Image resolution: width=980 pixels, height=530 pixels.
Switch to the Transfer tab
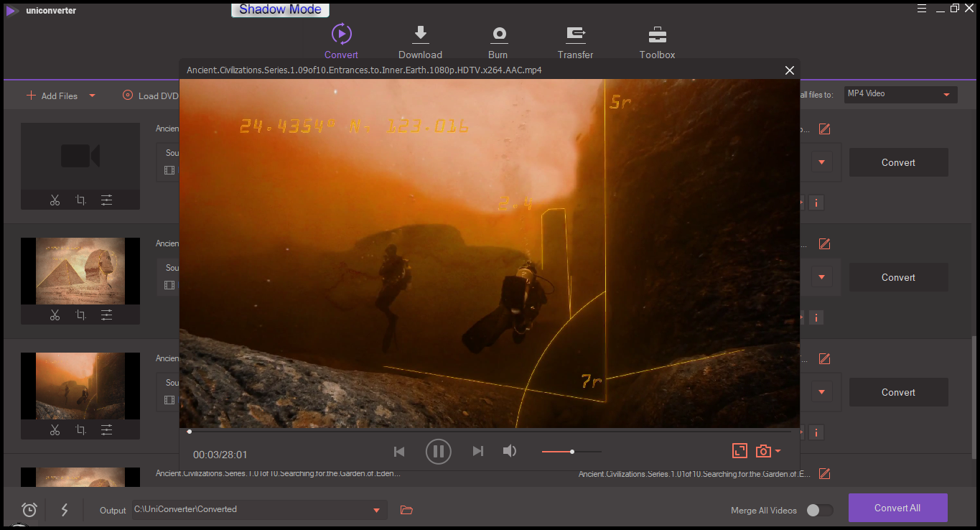(575, 42)
